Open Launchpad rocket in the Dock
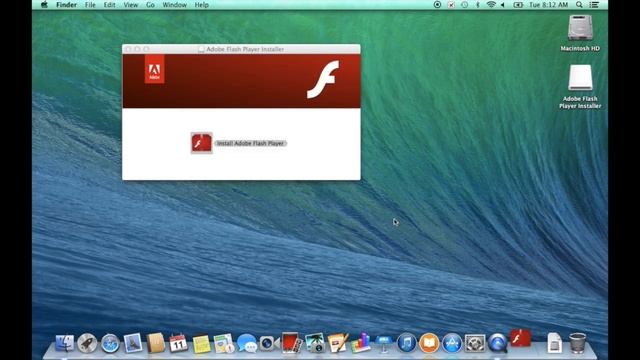 [x=87, y=343]
